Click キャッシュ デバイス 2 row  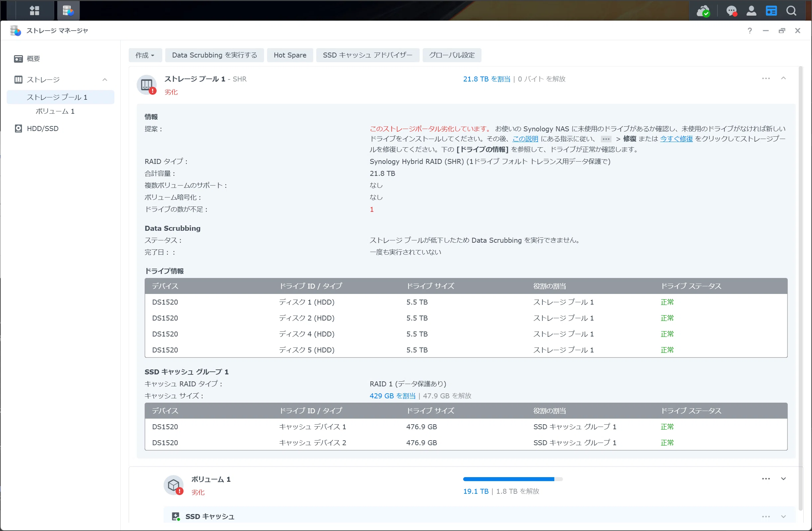click(x=466, y=443)
